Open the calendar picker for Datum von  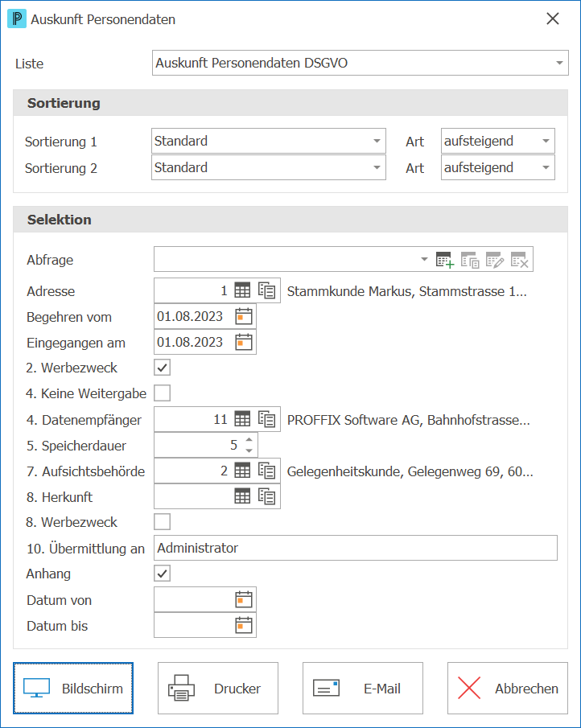click(x=243, y=600)
